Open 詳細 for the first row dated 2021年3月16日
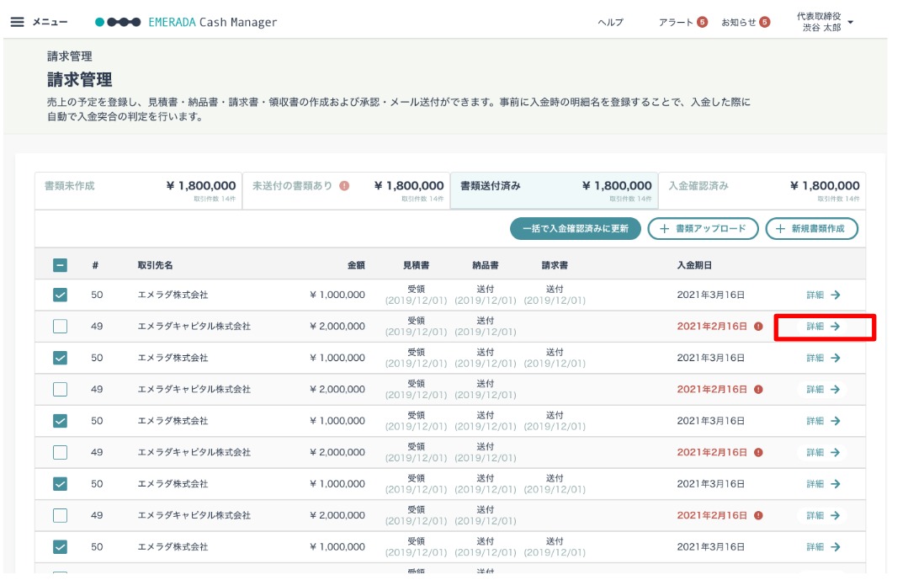The height and width of the screenshot is (580, 924). (823, 295)
